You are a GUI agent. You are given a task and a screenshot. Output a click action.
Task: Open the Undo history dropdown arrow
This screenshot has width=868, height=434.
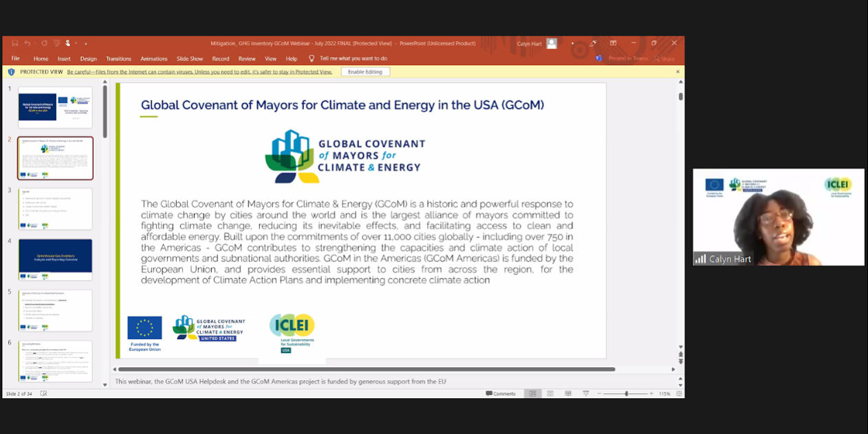click(x=34, y=43)
